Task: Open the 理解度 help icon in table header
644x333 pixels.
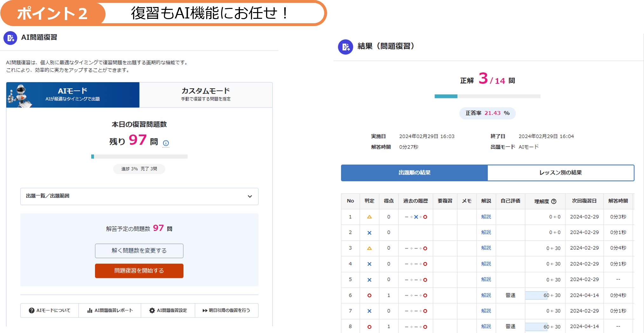Action: pyautogui.click(x=555, y=201)
